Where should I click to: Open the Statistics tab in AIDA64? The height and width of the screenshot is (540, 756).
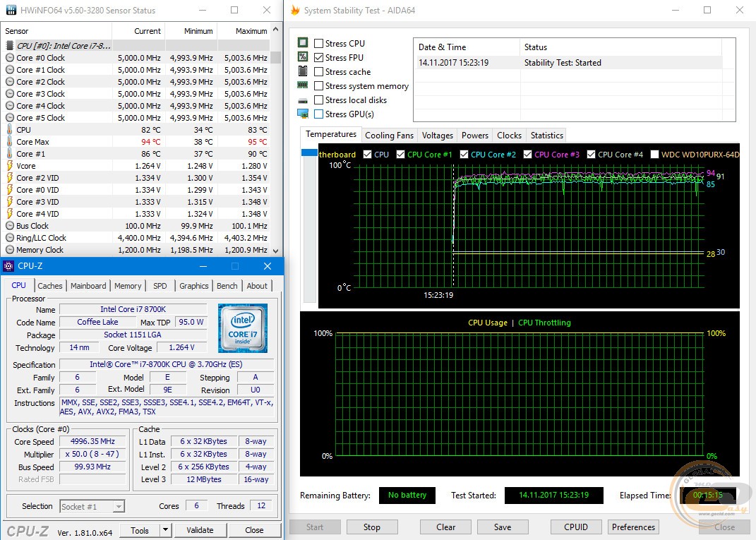point(547,136)
